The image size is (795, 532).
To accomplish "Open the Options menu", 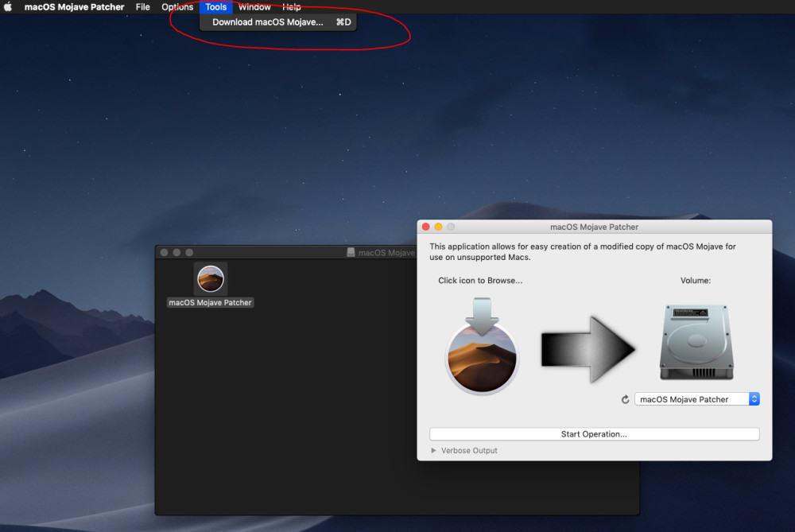I will point(177,7).
